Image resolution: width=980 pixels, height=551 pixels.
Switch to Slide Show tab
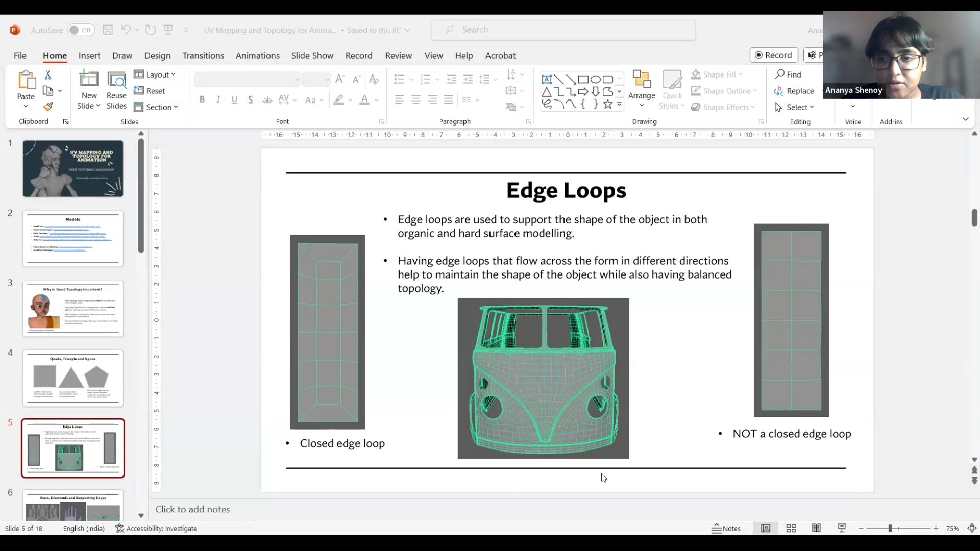pos(312,55)
